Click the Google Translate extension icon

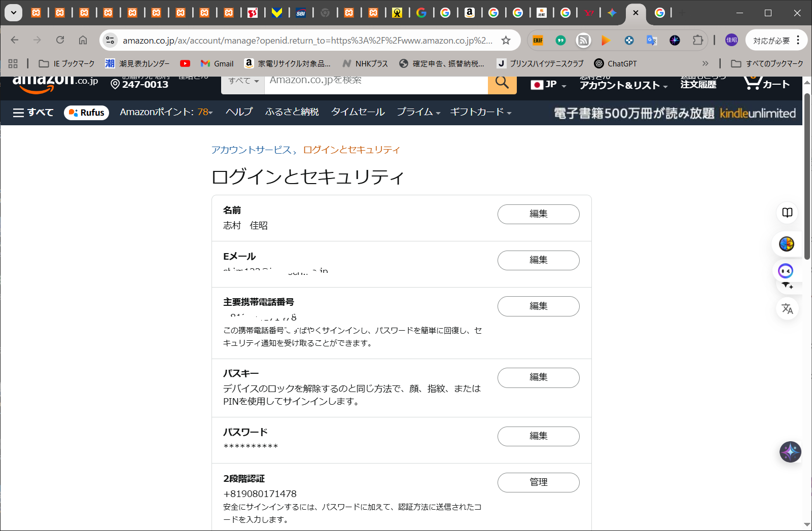click(x=652, y=40)
